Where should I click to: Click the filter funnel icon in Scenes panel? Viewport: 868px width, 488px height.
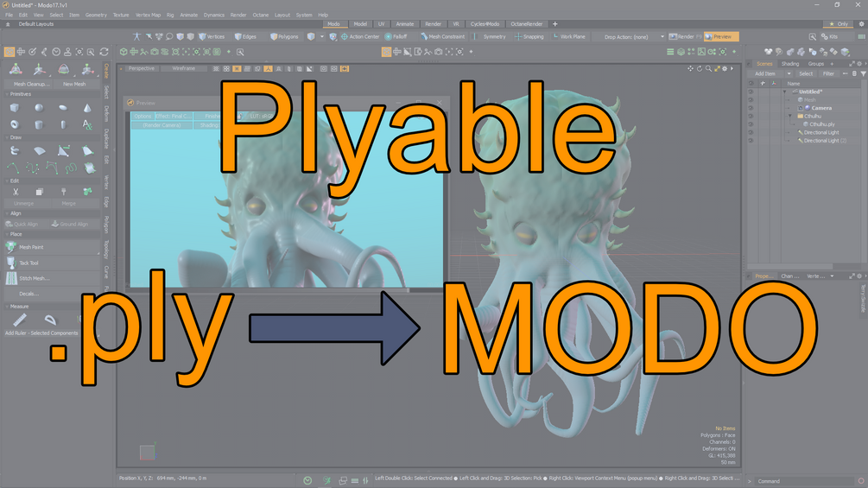pyautogui.click(x=863, y=73)
